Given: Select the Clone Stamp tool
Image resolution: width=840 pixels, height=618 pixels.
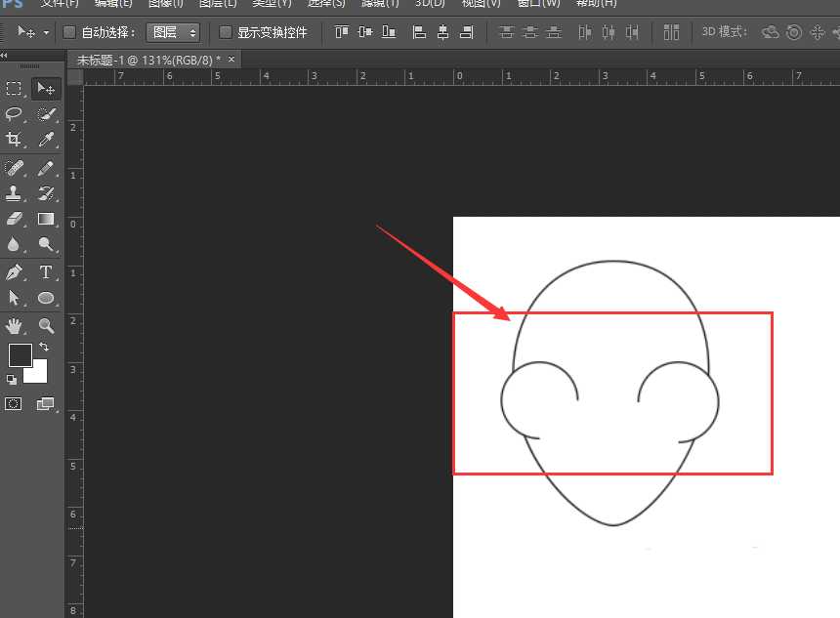Looking at the screenshot, I should pyautogui.click(x=14, y=192).
